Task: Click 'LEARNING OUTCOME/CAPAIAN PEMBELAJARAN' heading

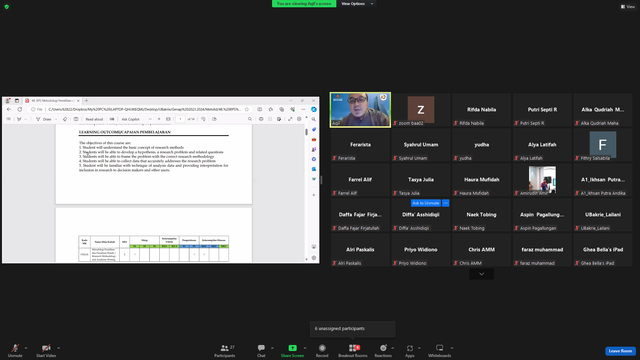Action: 124,132
